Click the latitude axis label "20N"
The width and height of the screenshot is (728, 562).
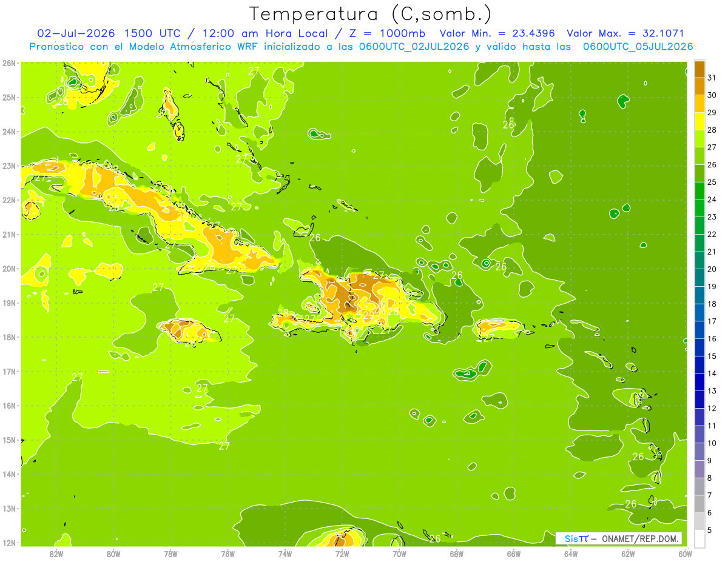point(9,269)
